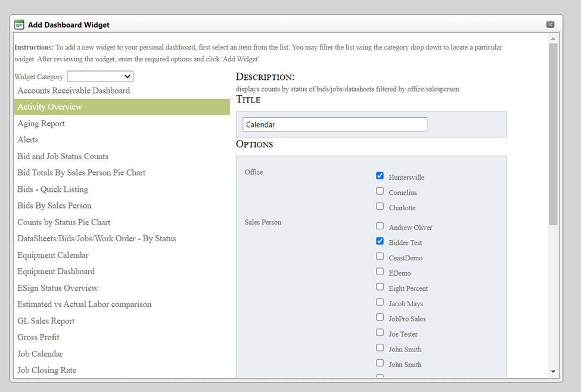Select the GL Sales Report widget

coord(46,321)
